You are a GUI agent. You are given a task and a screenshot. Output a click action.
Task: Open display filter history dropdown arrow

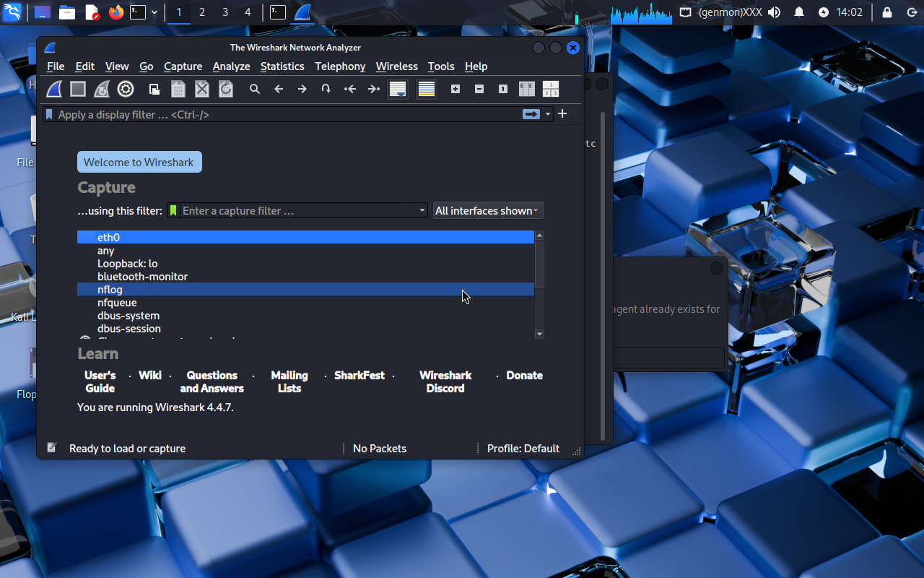(x=548, y=114)
